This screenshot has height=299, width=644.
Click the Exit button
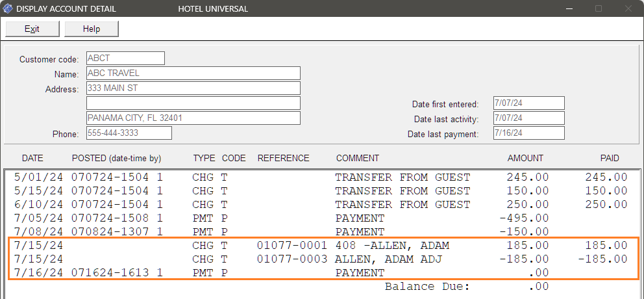pyautogui.click(x=32, y=29)
